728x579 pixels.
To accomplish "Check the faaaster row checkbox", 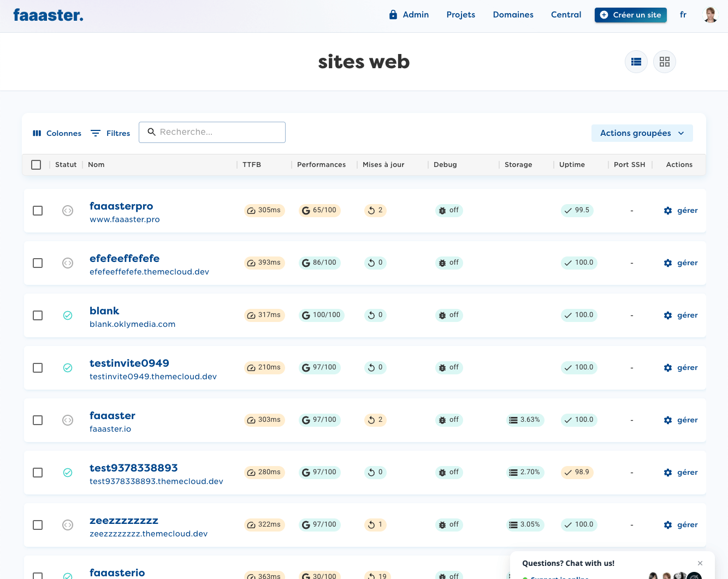I will tap(38, 420).
